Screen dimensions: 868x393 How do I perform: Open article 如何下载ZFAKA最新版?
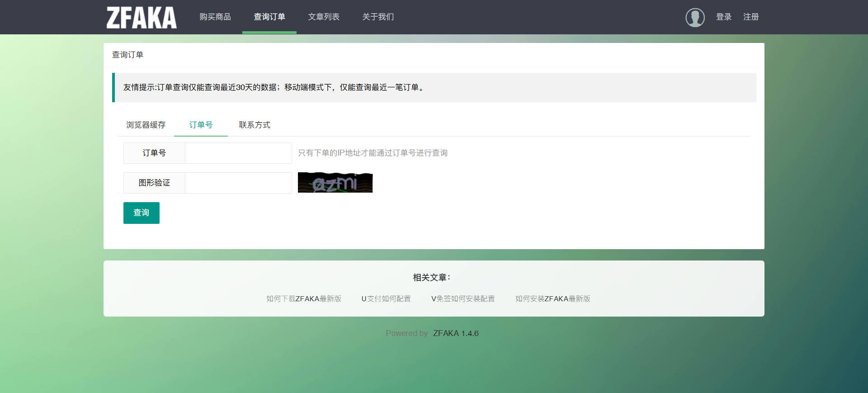(304, 299)
